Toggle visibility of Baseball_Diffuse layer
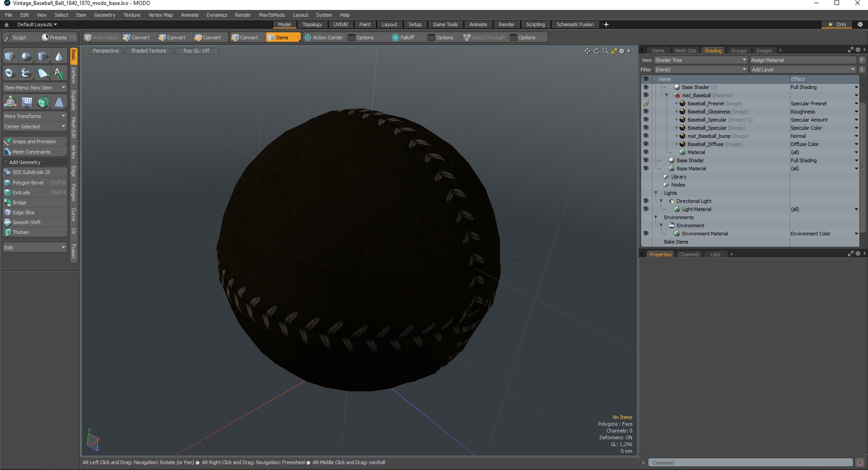Screen dimensions: 868x470 tap(646, 144)
